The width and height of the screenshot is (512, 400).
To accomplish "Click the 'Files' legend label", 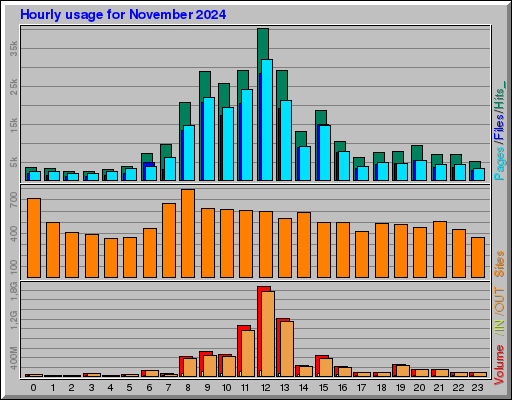I will click(499, 127).
